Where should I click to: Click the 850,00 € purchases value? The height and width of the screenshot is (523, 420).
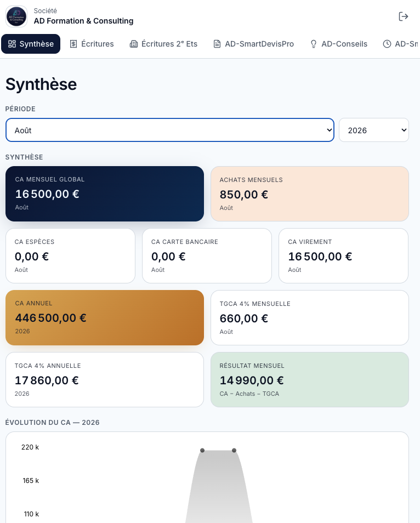click(x=244, y=195)
